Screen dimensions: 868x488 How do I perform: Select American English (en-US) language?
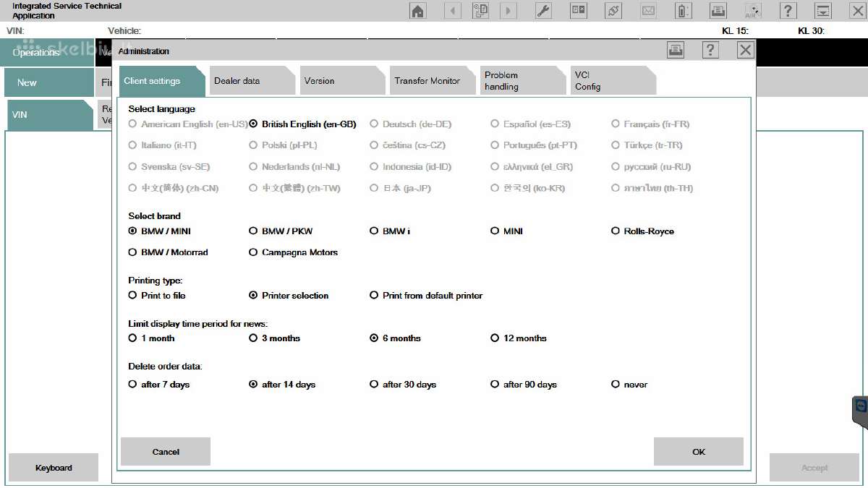[x=188, y=124]
